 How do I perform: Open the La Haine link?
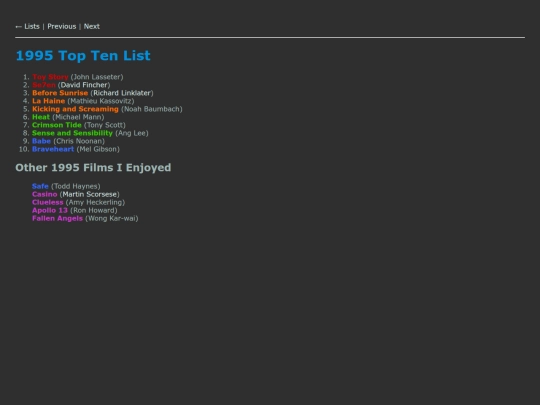49,101
